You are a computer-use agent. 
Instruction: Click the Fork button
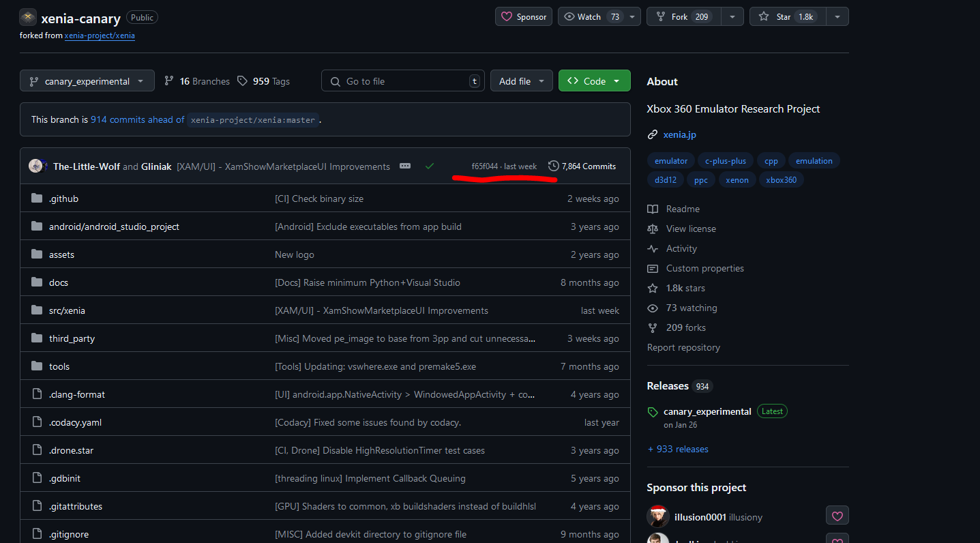click(x=685, y=17)
